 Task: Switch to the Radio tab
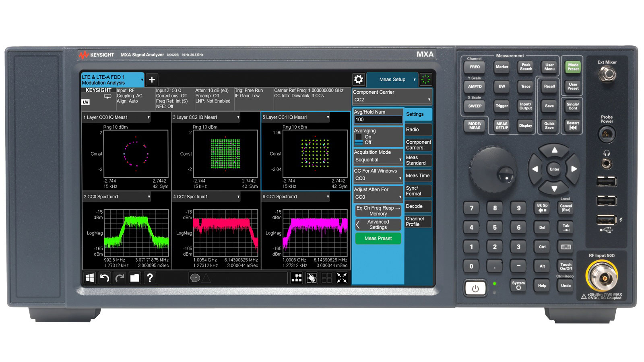click(x=418, y=130)
